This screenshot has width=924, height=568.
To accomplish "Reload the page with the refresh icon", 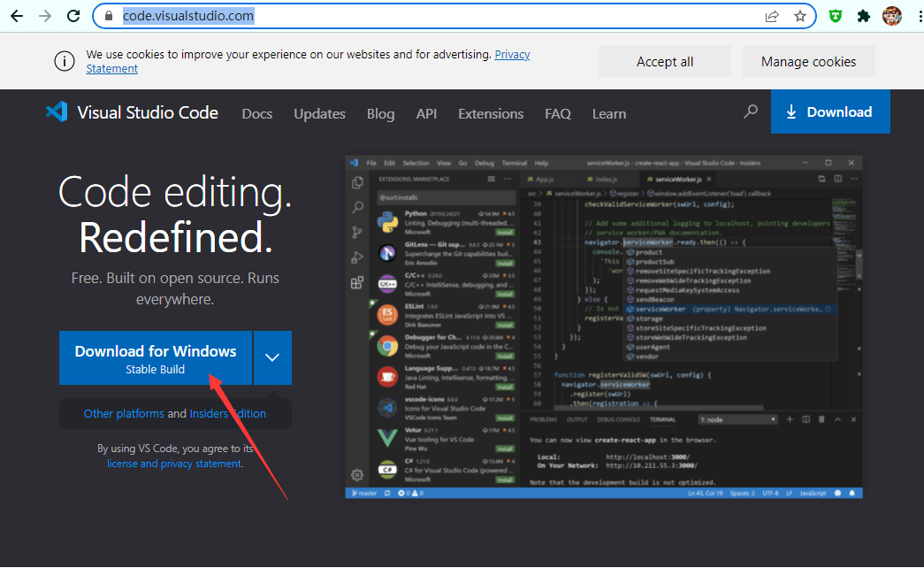I will tap(73, 16).
